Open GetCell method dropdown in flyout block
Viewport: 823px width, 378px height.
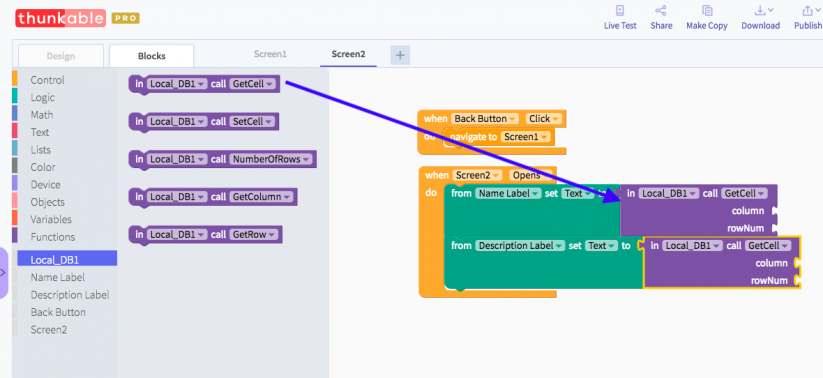[252, 83]
